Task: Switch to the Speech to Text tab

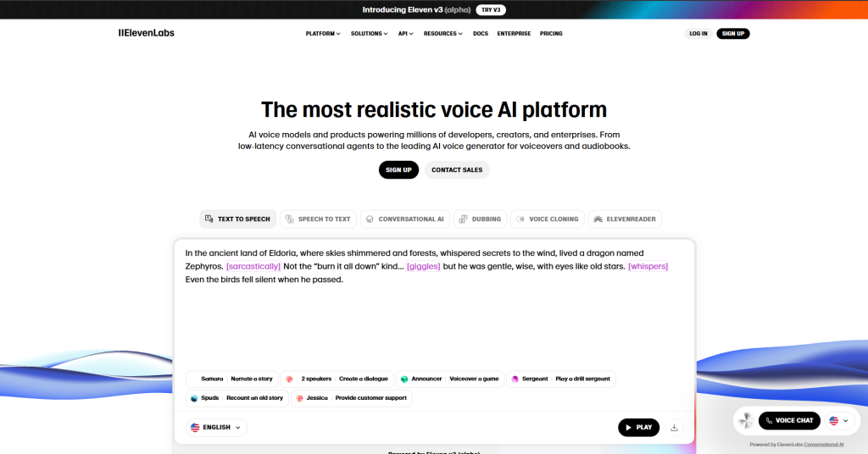Action: (319, 219)
